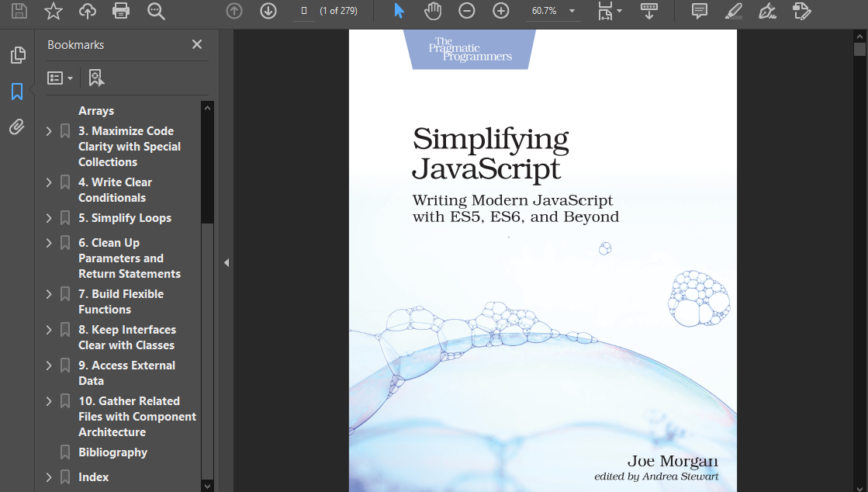Click the Save file icon
This screenshot has height=492, width=868.
point(19,11)
